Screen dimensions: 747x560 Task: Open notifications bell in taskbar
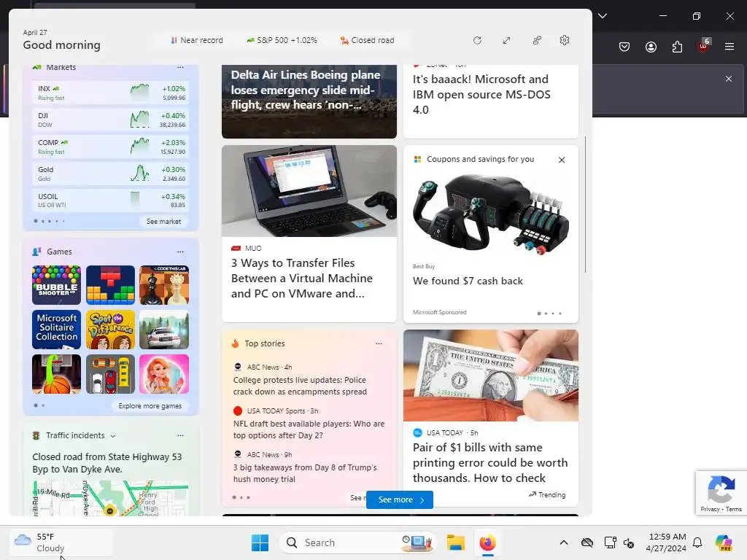(697, 542)
